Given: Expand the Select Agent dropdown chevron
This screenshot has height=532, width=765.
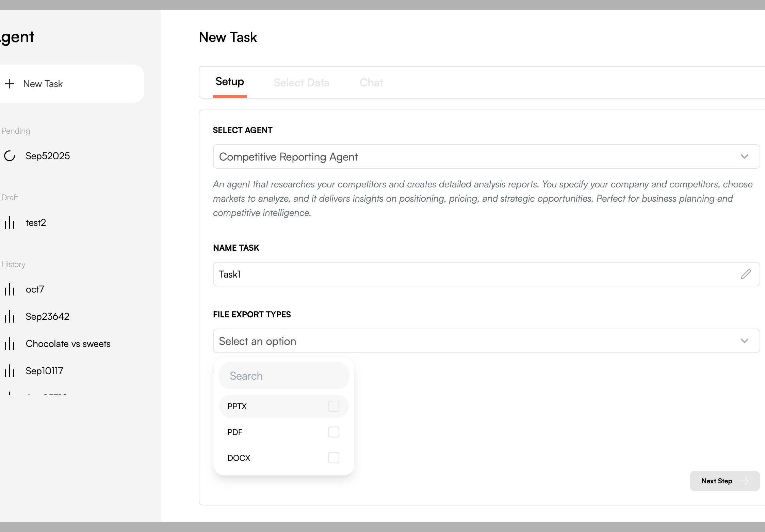Looking at the screenshot, I should (744, 156).
